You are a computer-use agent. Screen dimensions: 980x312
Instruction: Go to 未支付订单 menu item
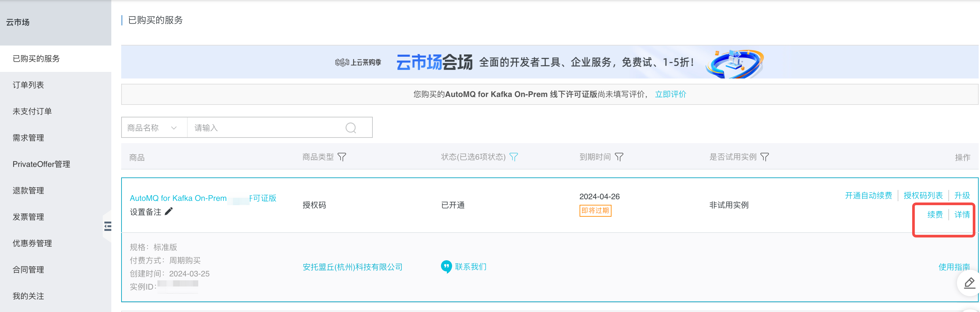click(x=56, y=111)
